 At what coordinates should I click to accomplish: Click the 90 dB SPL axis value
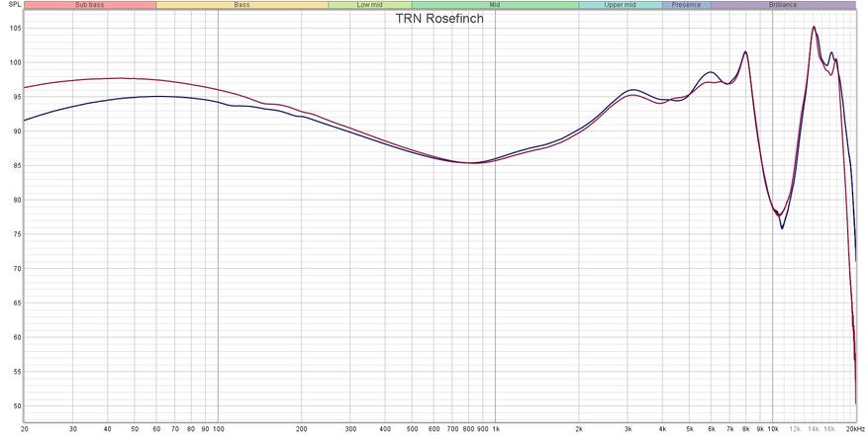point(17,131)
